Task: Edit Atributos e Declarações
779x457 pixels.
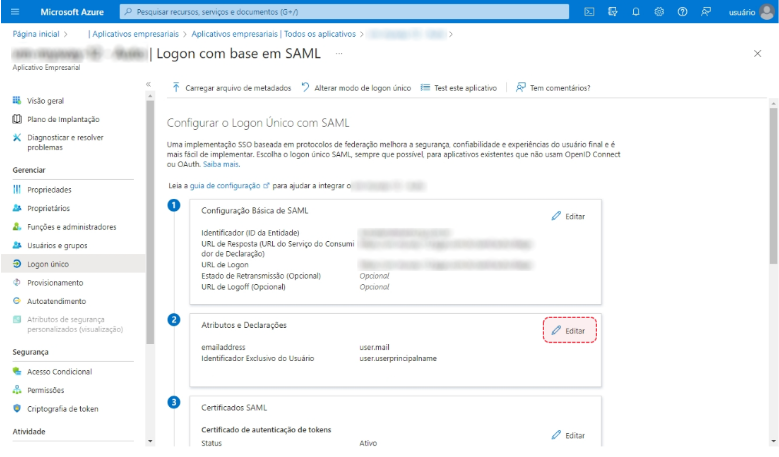Action: click(x=569, y=330)
